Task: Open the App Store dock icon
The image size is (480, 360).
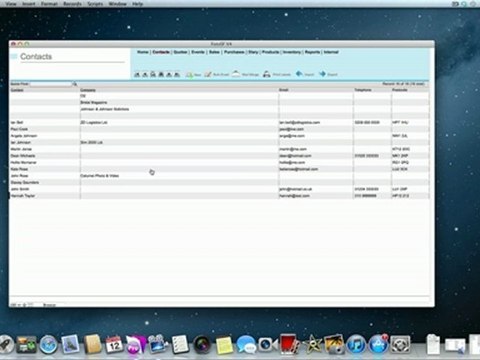Action: 378,345
